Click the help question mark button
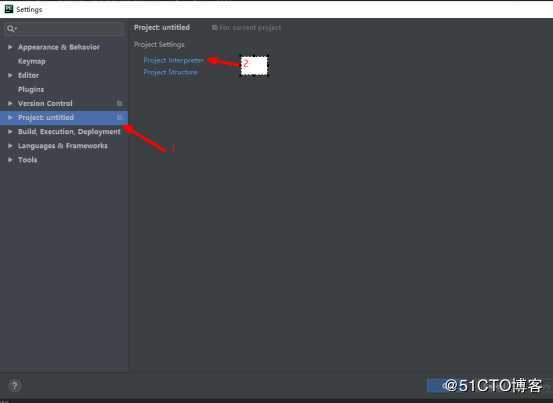 (x=14, y=386)
